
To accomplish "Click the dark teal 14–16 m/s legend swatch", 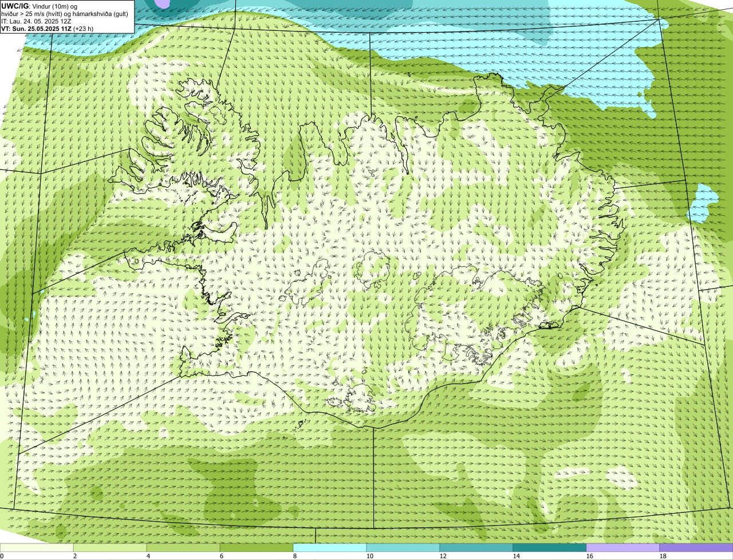I will [550, 548].
